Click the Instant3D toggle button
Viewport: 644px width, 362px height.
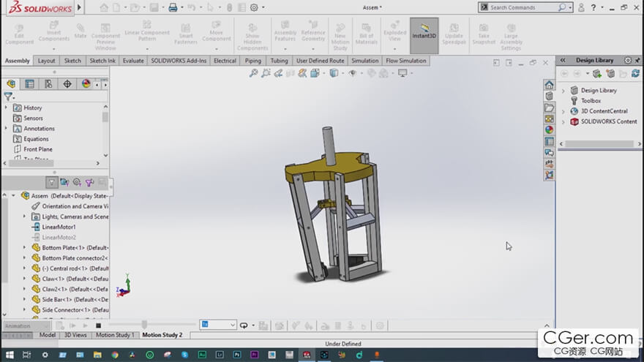[424, 35]
